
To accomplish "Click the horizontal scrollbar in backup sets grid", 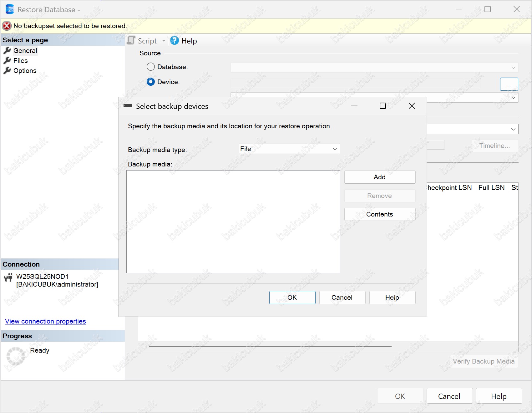I will click(x=270, y=347).
